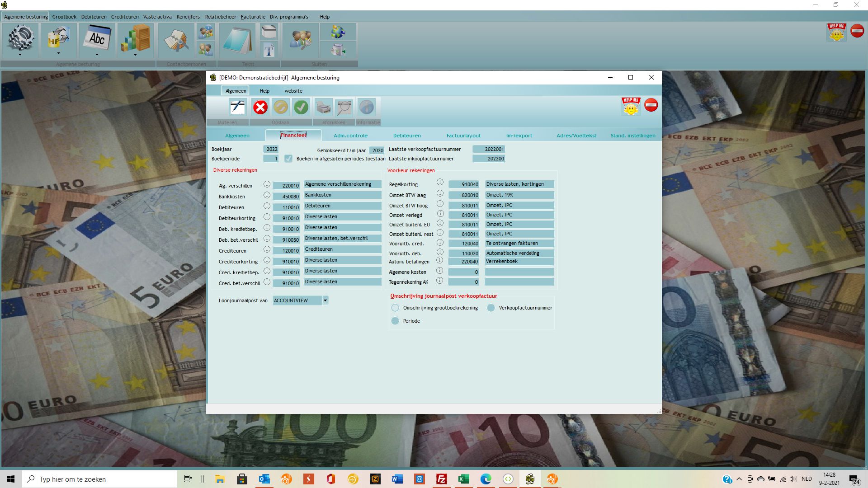Click info icon next to Tegenrekening AK
The height and width of the screenshot is (488, 868).
click(439, 281)
